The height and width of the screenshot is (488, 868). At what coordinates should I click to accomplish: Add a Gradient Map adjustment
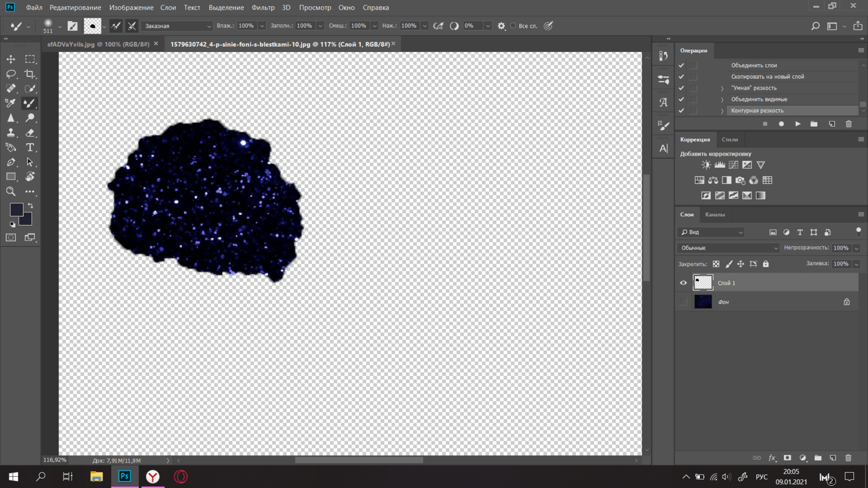pyautogui.click(x=761, y=195)
